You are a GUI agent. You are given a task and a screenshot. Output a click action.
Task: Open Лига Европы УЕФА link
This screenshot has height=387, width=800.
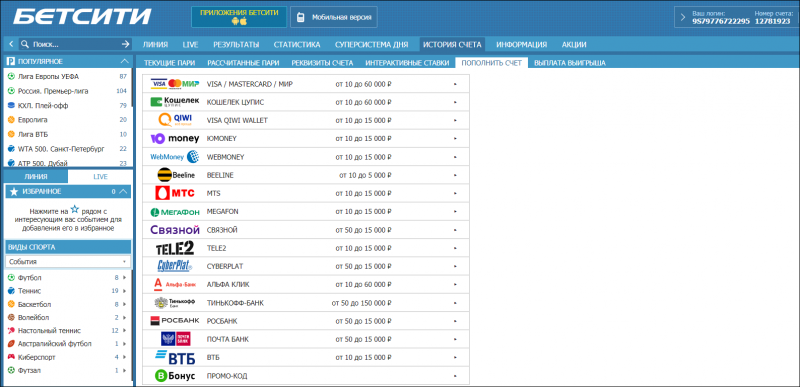point(48,76)
